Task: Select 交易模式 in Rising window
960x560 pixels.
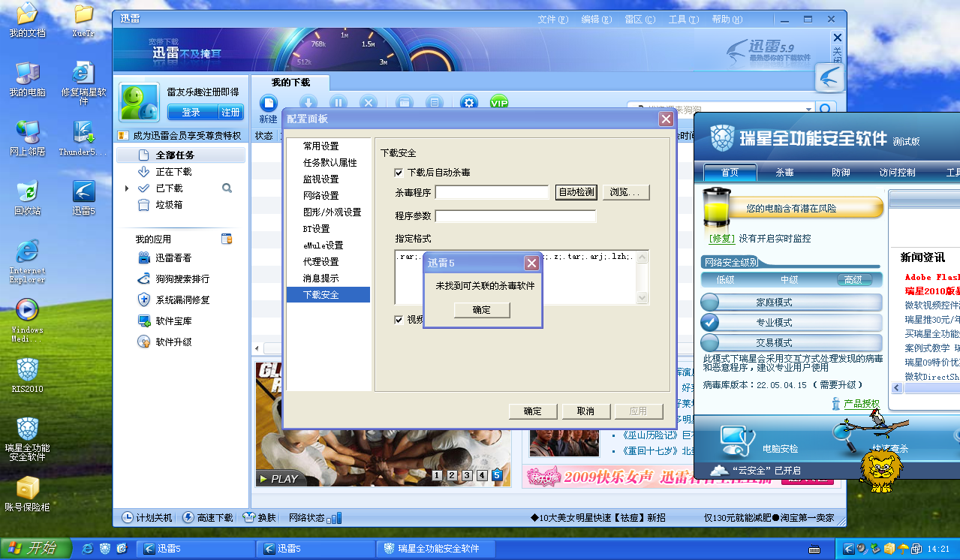Action: coord(791,342)
